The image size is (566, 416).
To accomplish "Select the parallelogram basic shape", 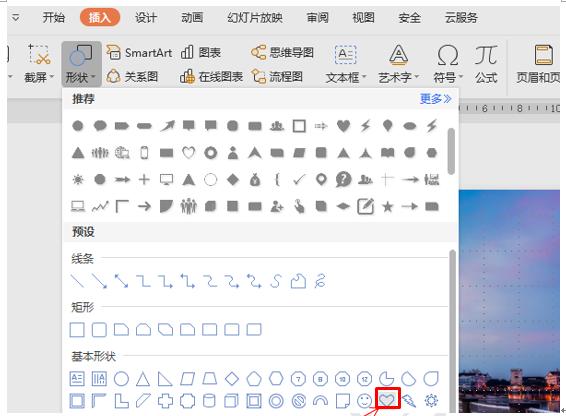I will 187,379.
